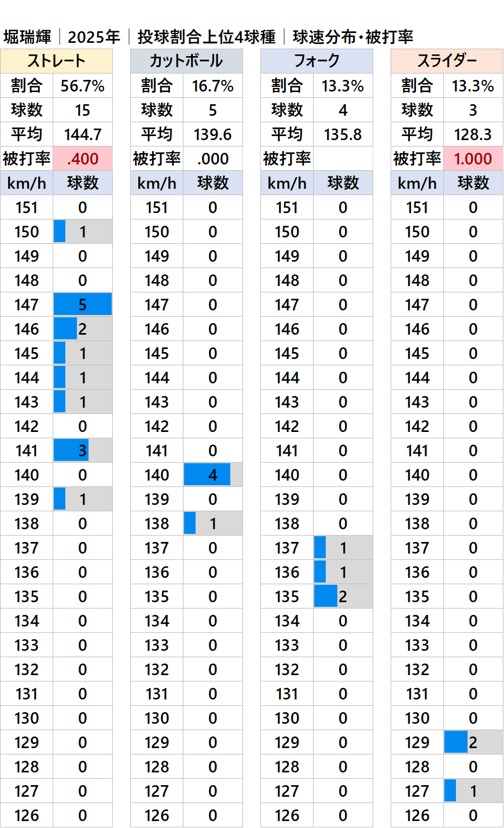
Task: Select the .000 被打率 value for カットボール
Action: [x=213, y=159]
